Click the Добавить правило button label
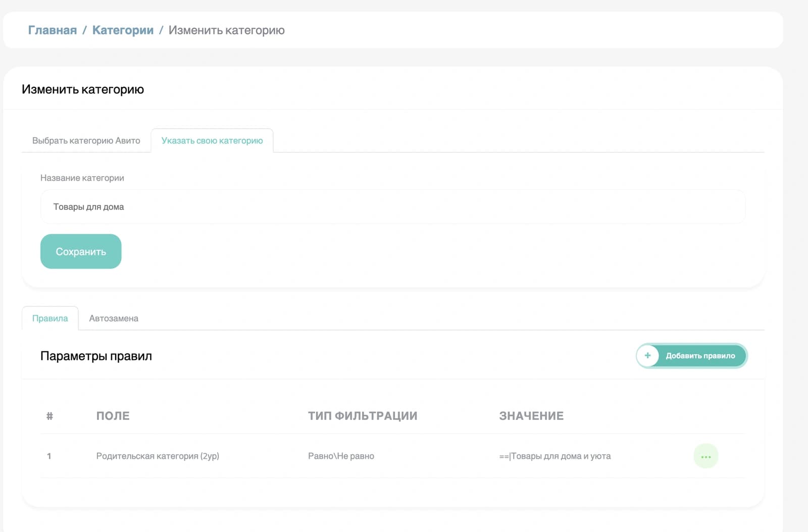The width and height of the screenshot is (808, 532). tap(700, 355)
